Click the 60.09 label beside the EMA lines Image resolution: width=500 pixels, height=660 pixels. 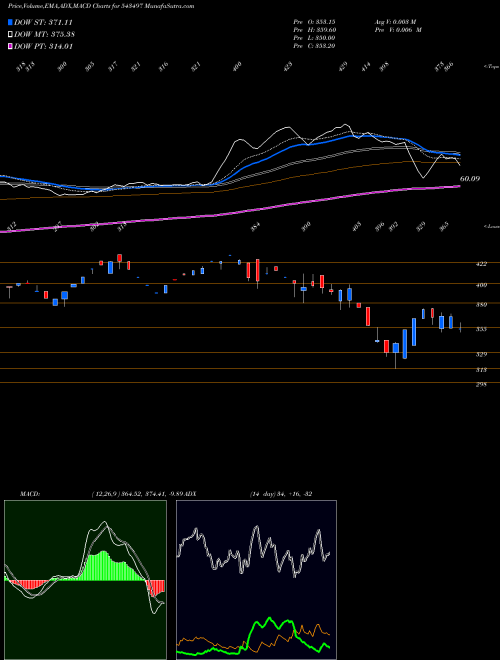[470, 179]
